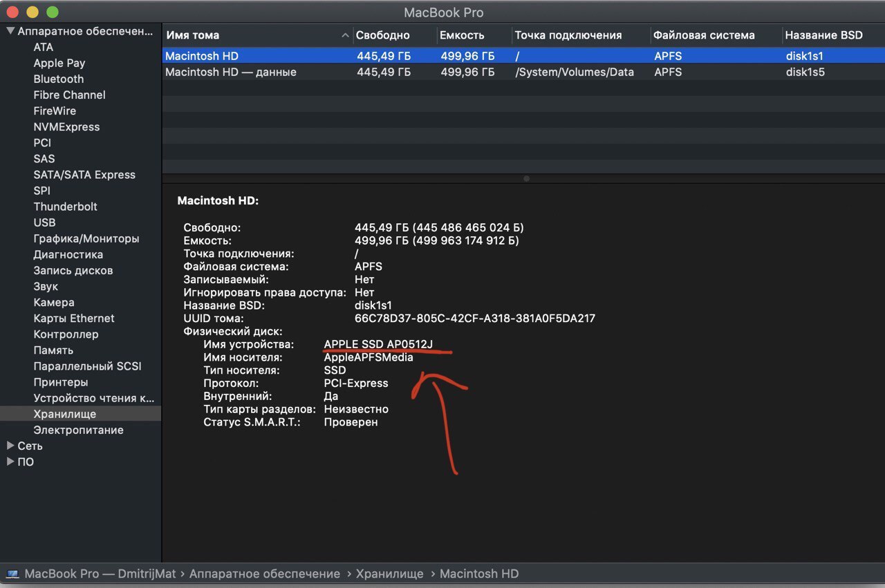The width and height of the screenshot is (885, 588).
Task: Open NVMExpress hardware info
Action: pyautogui.click(x=66, y=126)
